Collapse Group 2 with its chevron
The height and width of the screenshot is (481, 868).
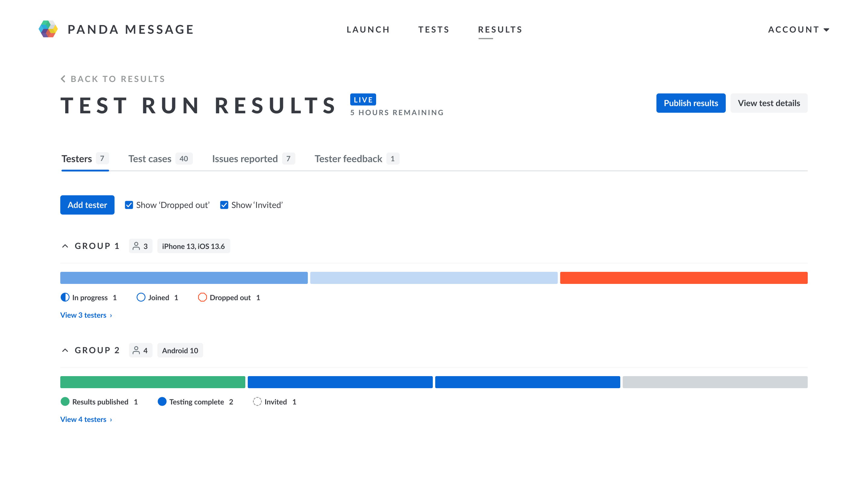65,350
